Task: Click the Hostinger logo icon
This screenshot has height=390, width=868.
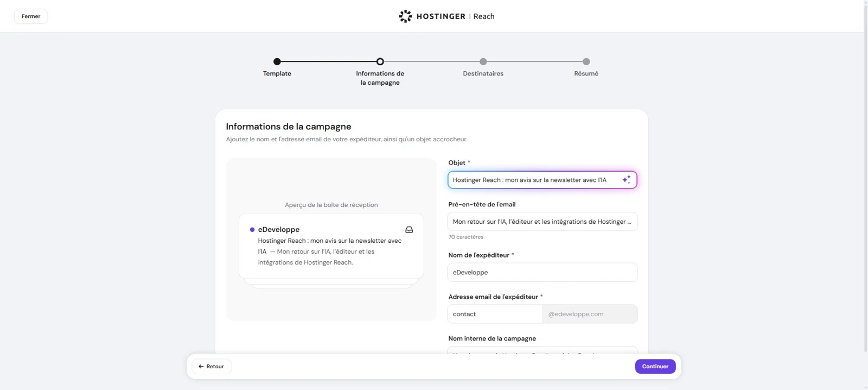Action: (405, 16)
